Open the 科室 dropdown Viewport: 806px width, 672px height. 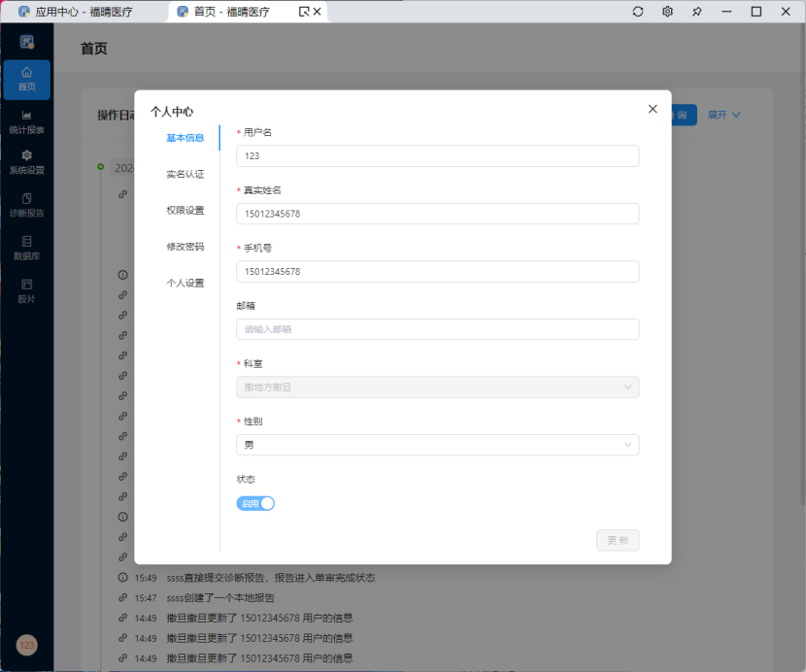click(437, 387)
